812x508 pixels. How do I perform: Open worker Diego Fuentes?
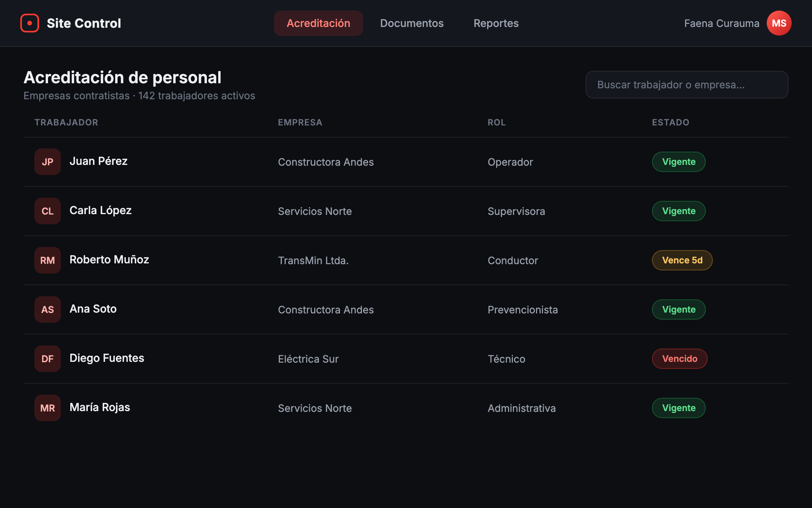107,358
